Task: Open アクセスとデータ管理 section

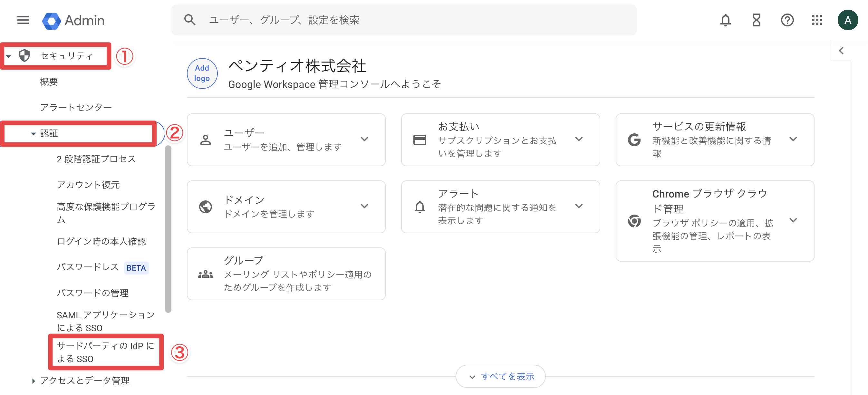Action: tap(84, 381)
